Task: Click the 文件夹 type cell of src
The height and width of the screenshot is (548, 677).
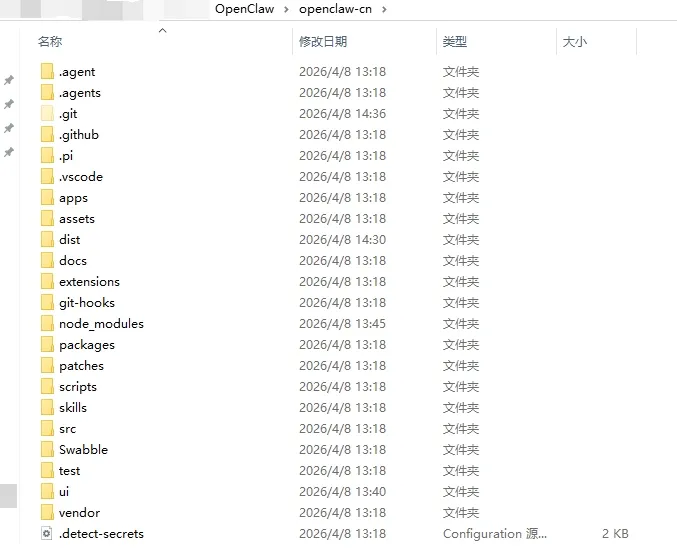Action: point(461,429)
